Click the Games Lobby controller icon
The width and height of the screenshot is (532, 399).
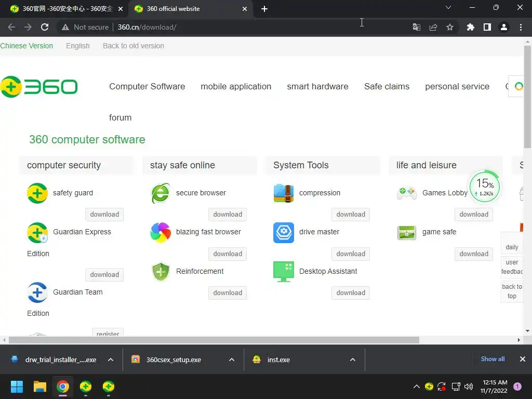click(x=407, y=193)
